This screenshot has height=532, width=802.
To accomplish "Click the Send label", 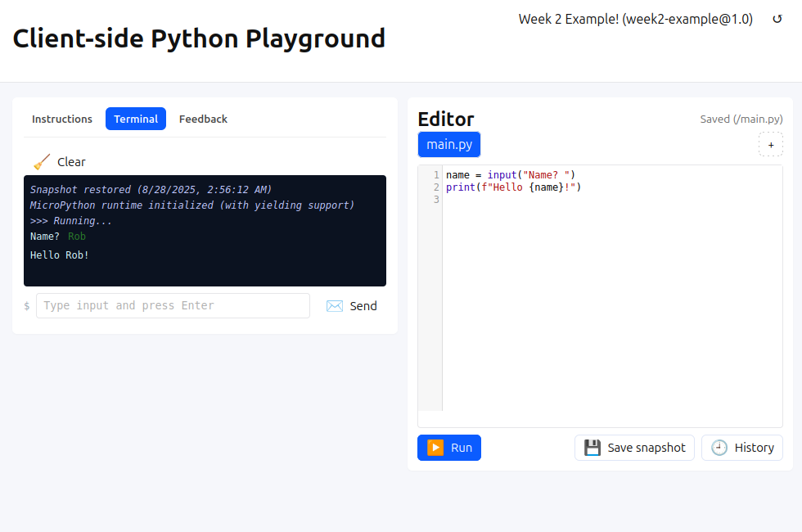I will point(363,306).
